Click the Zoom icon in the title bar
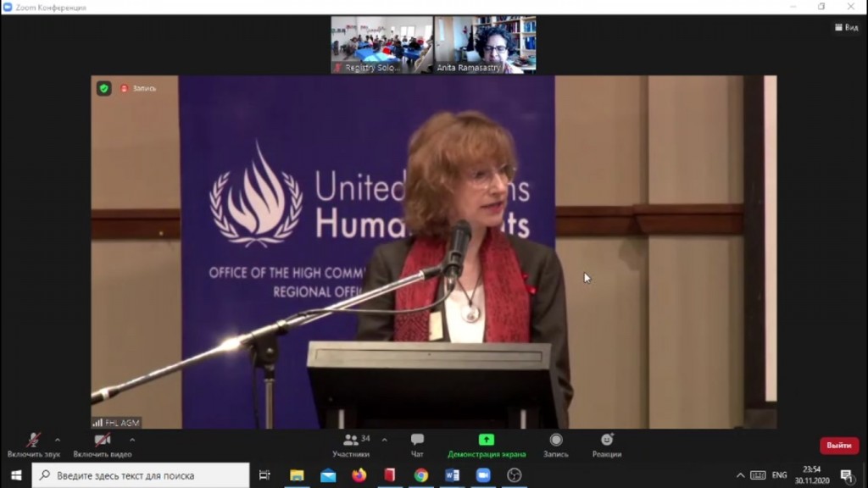The height and width of the screenshot is (488, 868). point(8,7)
